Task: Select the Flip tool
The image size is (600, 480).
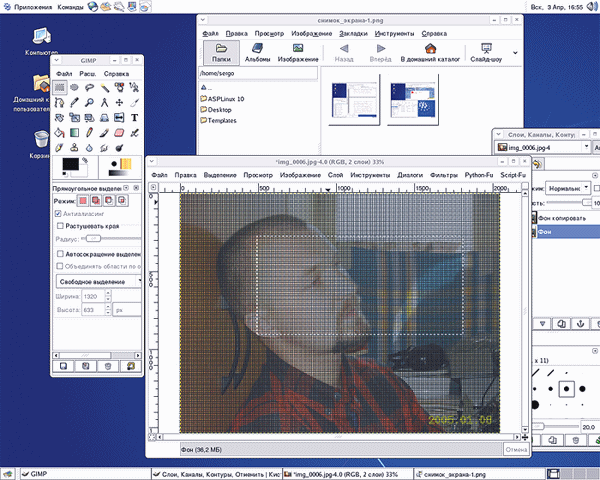Action: pos(119,118)
